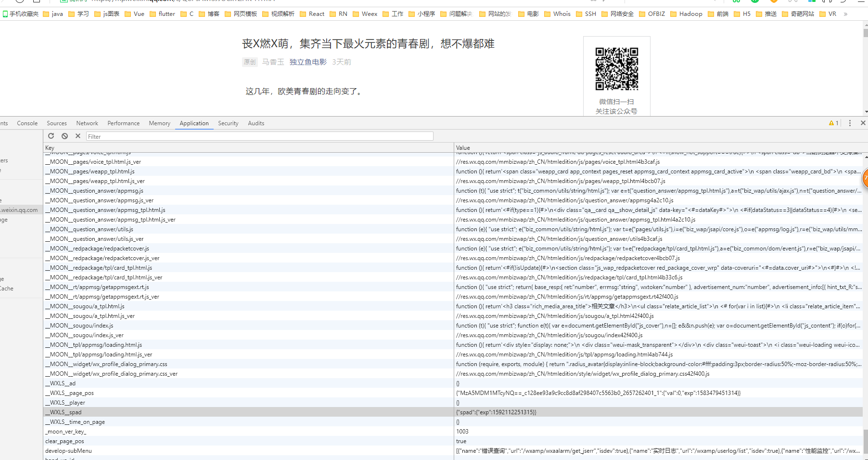The width and height of the screenshot is (868, 460).
Task: Switch to the Memory tab
Action: coord(160,123)
